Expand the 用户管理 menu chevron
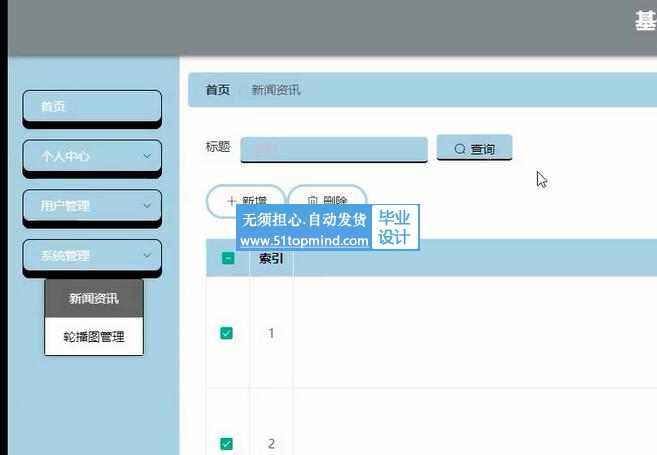Viewport: 657px width, 455px height. [x=147, y=206]
